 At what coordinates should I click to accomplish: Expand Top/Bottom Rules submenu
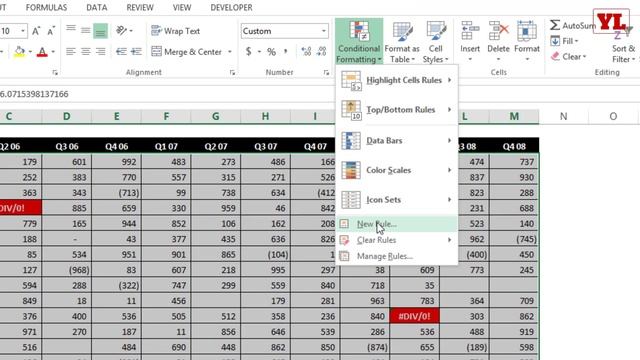point(396,110)
